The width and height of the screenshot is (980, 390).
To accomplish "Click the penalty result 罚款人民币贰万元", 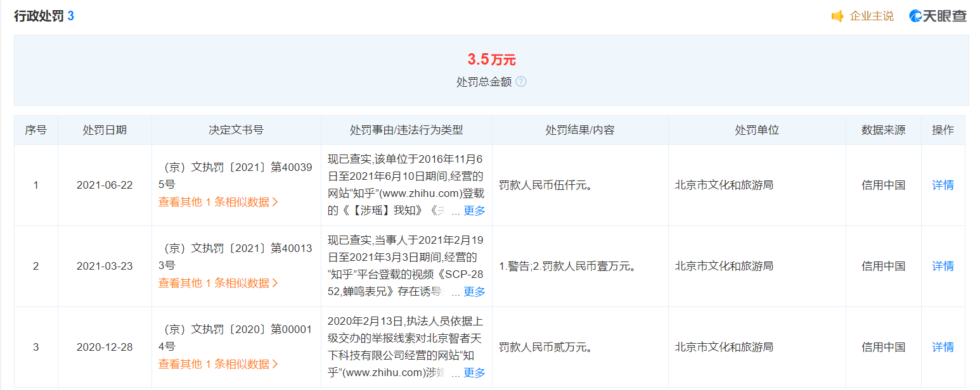I will tap(545, 347).
